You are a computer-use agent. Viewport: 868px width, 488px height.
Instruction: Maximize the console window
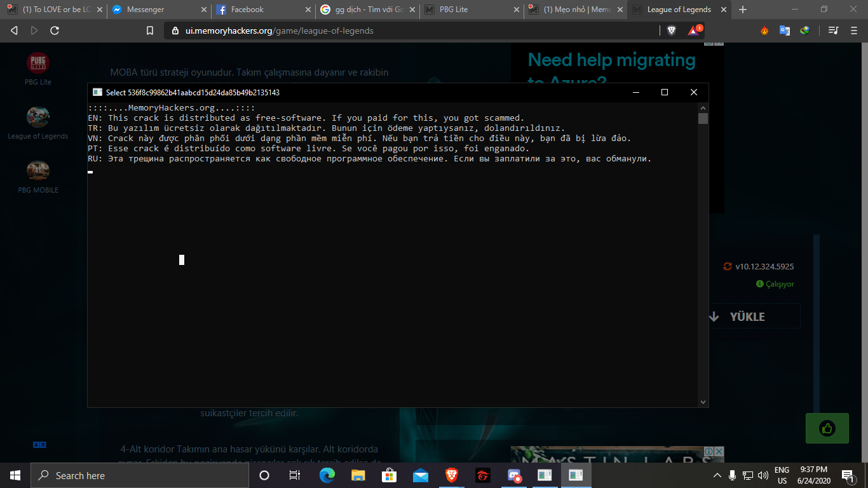(665, 92)
